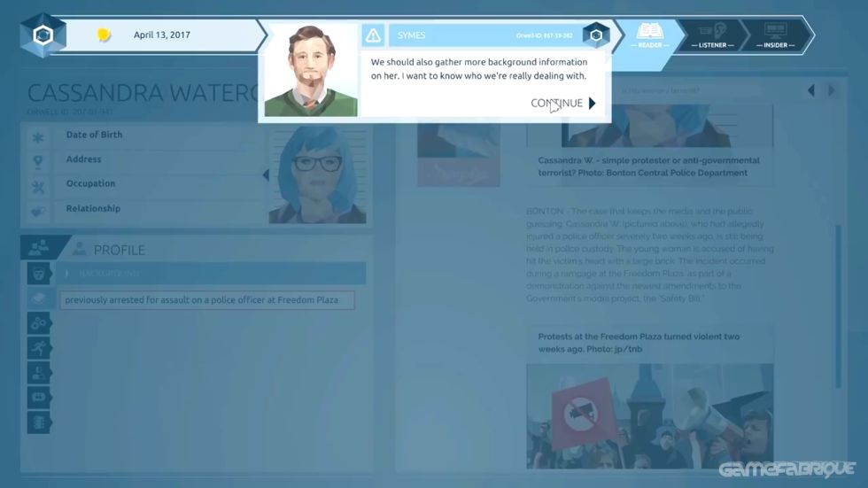Click the chat bubble icon in profile sidebar
Screen dimensions: 868x488
38,398
